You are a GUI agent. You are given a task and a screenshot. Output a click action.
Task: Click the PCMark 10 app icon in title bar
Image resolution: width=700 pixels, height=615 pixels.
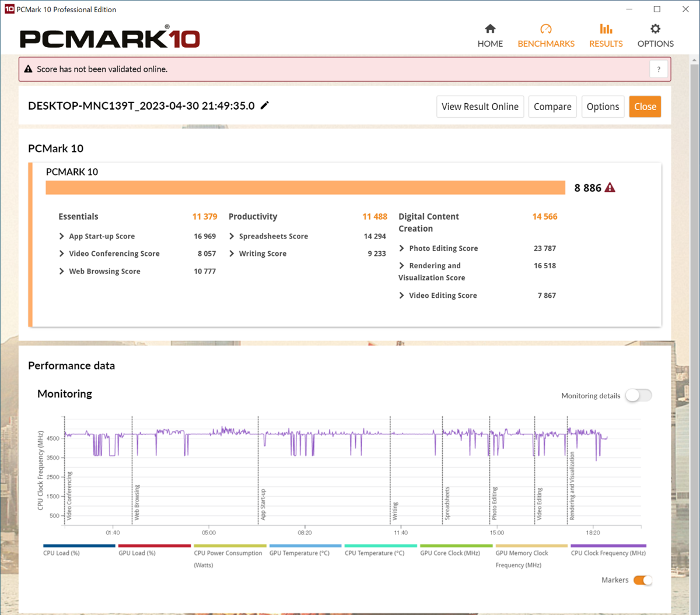point(9,9)
